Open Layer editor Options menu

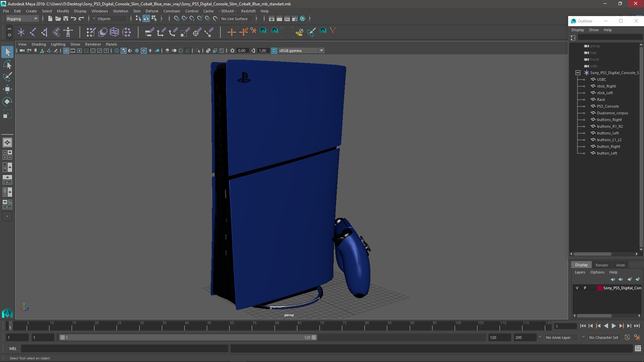pos(597,272)
